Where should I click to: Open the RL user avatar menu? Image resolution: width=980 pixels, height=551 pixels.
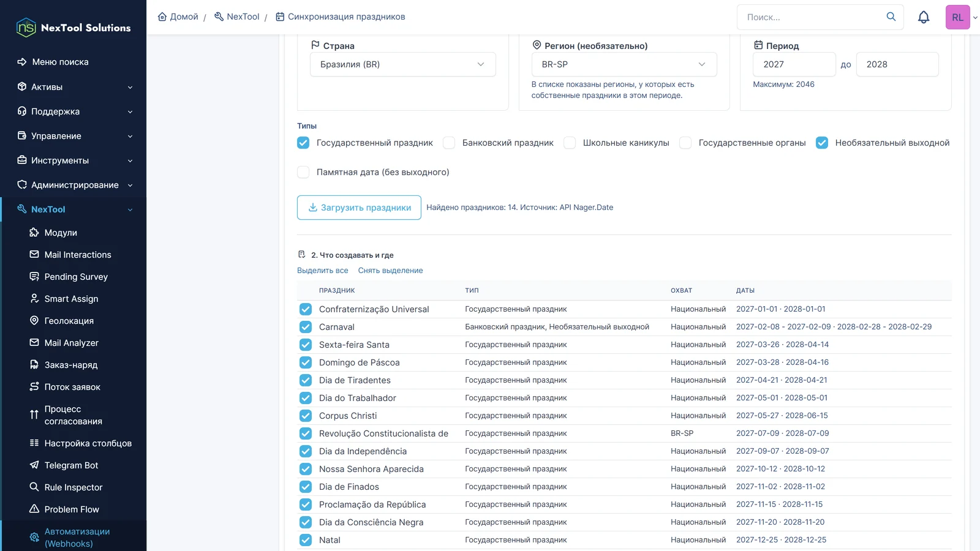coord(958,17)
